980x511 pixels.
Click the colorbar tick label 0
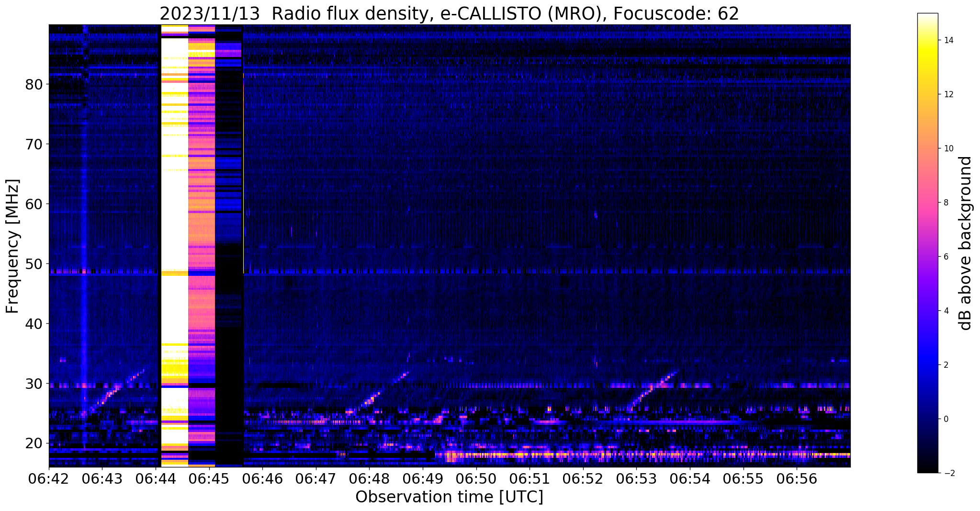946,419
